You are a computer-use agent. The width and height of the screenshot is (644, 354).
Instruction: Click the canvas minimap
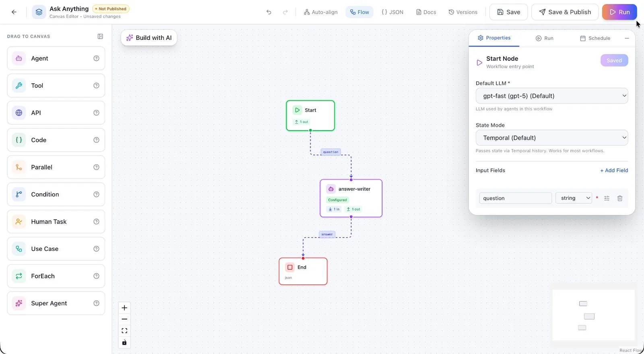[x=593, y=315]
